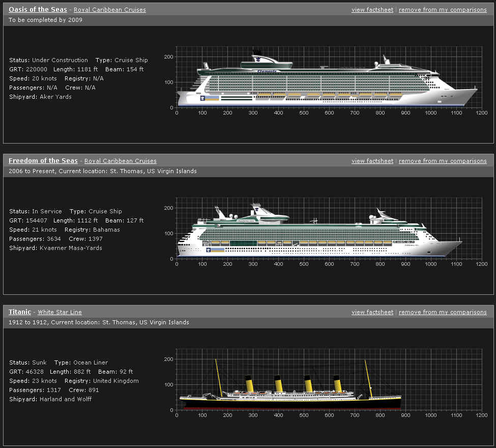The width and height of the screenshot is (496, 448).
Task: Select 'Status: Under Construction' text
Action: click(x=48, y=60)
